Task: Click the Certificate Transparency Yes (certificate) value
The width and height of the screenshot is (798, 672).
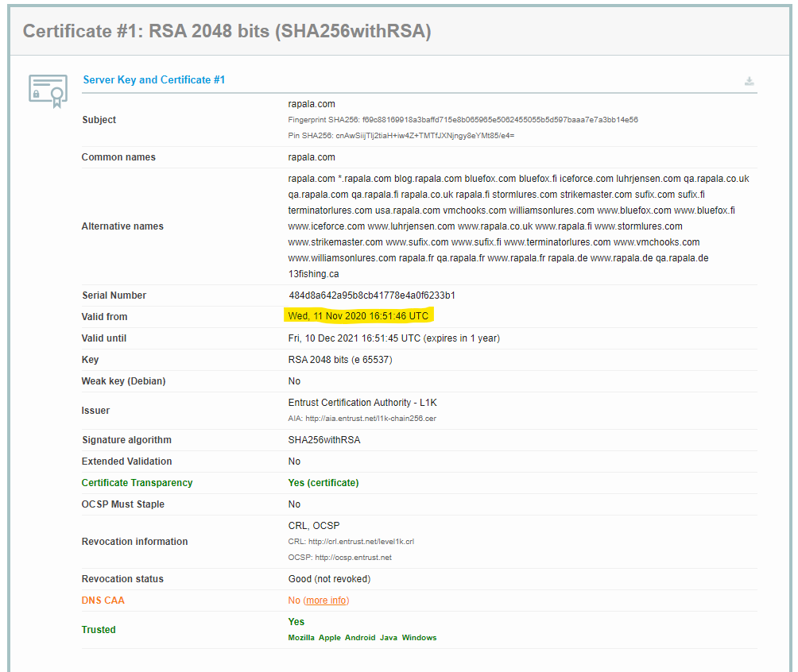Action: 323,483
